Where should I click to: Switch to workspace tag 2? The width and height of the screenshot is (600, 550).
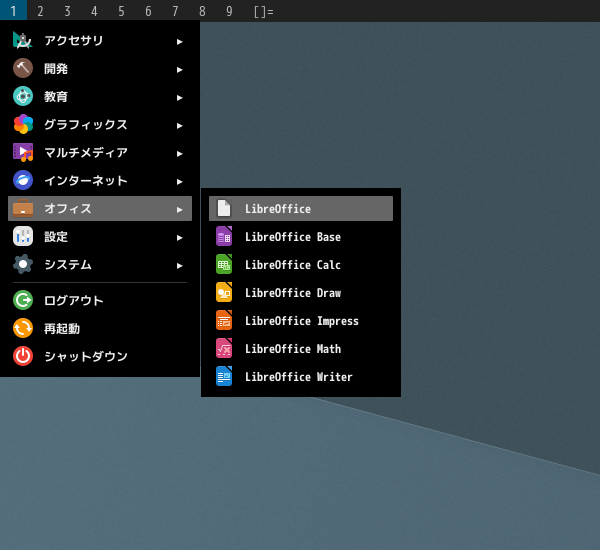click(x=40, y=11)
